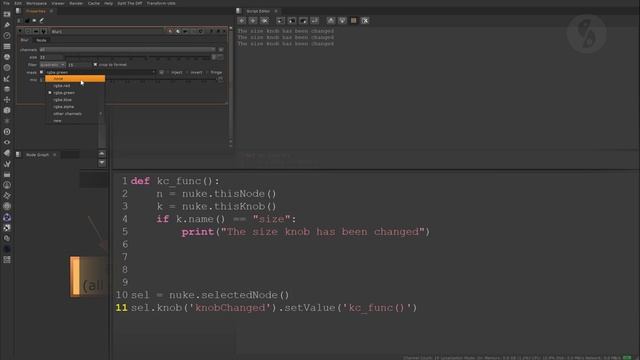Open the Draw nodes toolbar menu

pyautogui.click(x=7, y=25)
